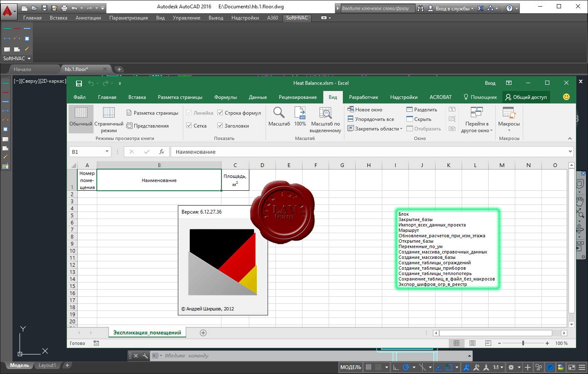Switch to AutoCAD Аннотации ribbon tab

coord(88,18)
